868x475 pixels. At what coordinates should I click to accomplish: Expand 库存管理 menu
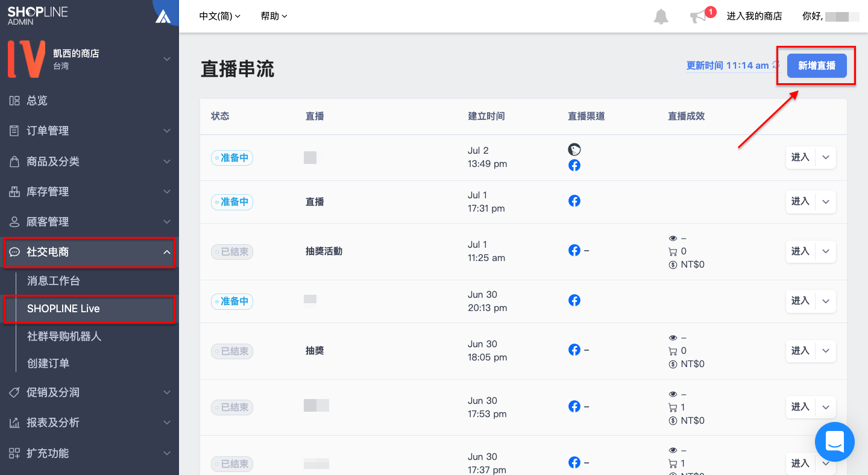click(89, 192)
